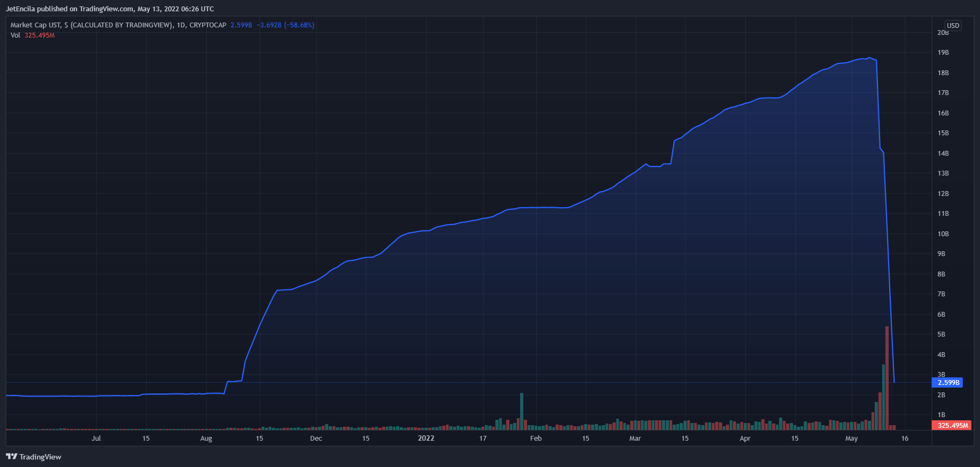This screenshot has height=467, width=980.
Task: Click the 7B price axis label
Action: (x=941, y=294)
